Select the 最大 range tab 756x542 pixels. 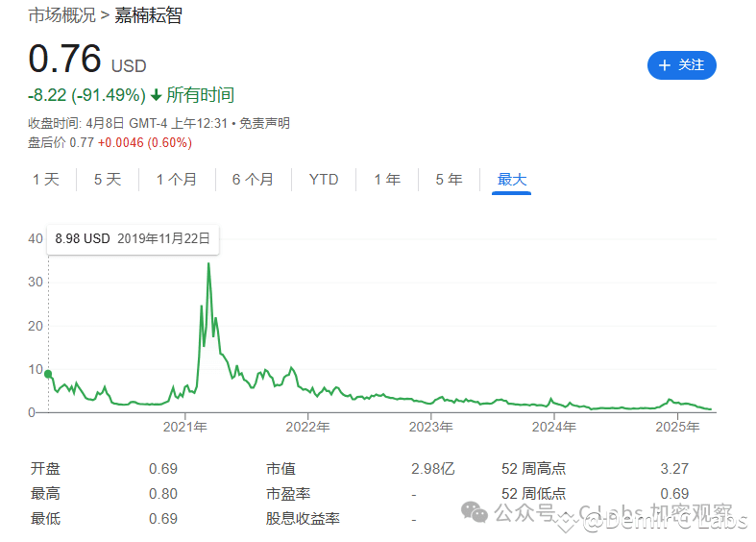512,180
